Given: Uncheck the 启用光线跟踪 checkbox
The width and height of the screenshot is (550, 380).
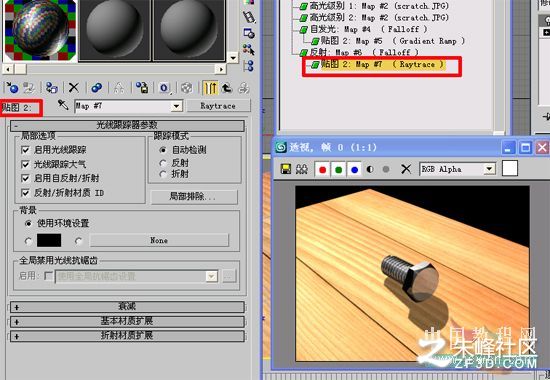Looking at the screenshot, I should coord(25,150).
